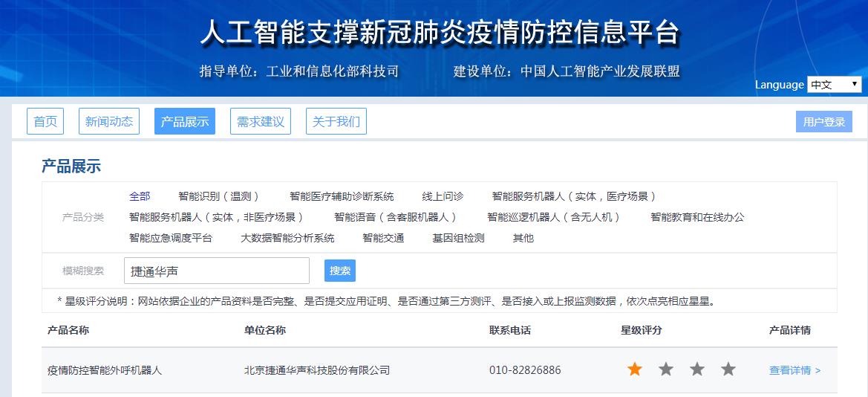Click the first orange rating star
This screenshot has height=397, width=868.
pos(635,369)
